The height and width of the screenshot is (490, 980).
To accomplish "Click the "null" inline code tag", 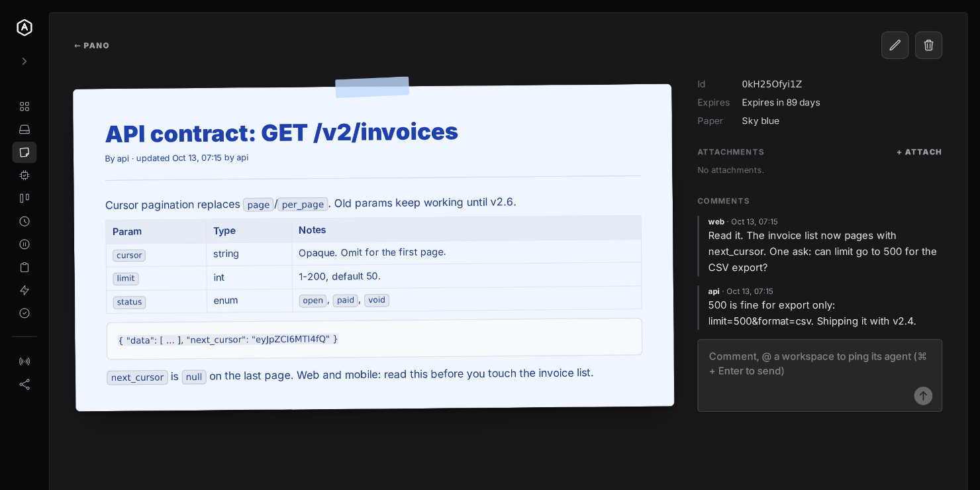I will point(194,377).
